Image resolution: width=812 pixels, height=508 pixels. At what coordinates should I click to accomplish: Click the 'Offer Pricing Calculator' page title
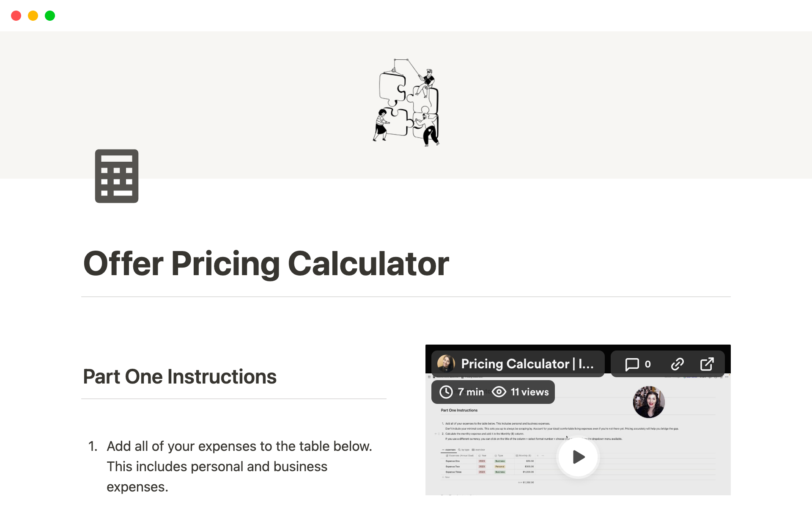coord(266,264)
